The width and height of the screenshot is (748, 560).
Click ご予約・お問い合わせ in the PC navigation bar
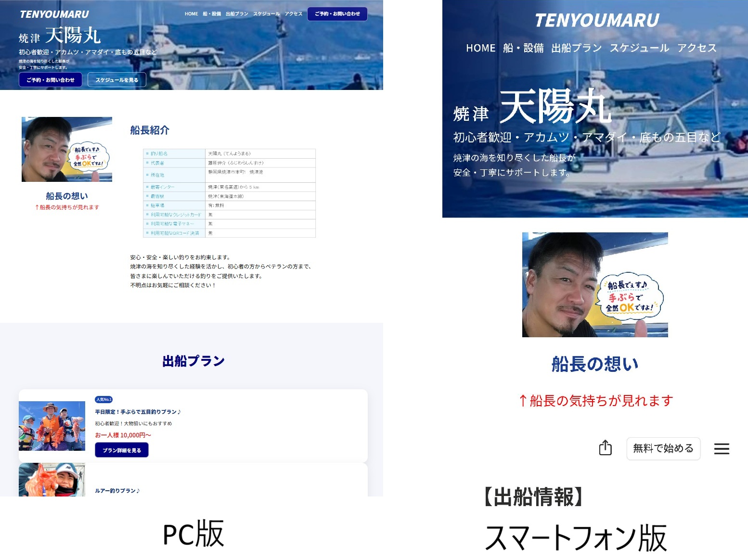click(337, 14)
